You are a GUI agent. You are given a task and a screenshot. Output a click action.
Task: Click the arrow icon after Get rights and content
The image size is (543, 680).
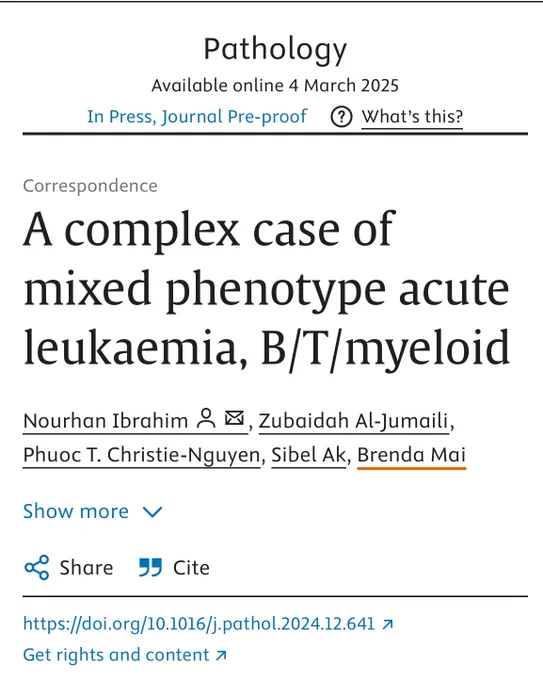point(221,655)
